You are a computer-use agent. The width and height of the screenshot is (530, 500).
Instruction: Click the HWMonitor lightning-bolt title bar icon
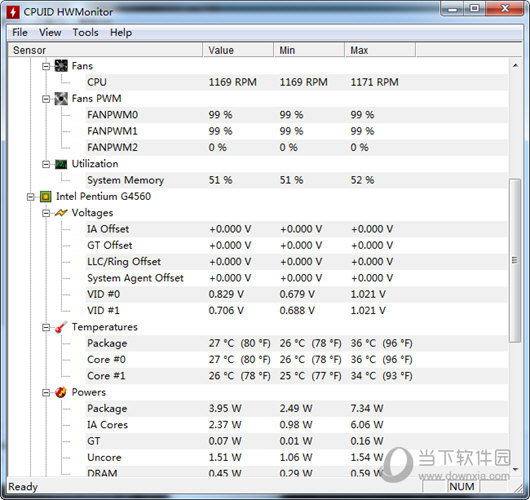tap(13, 12)
